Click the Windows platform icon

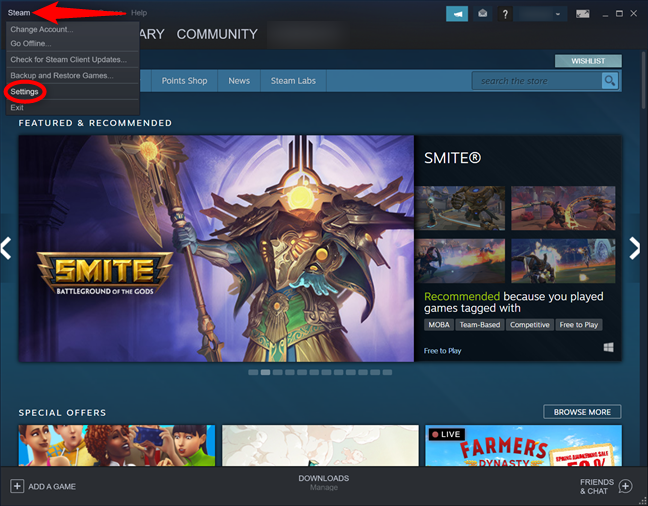pyautogui.click(x=608, y=348)
